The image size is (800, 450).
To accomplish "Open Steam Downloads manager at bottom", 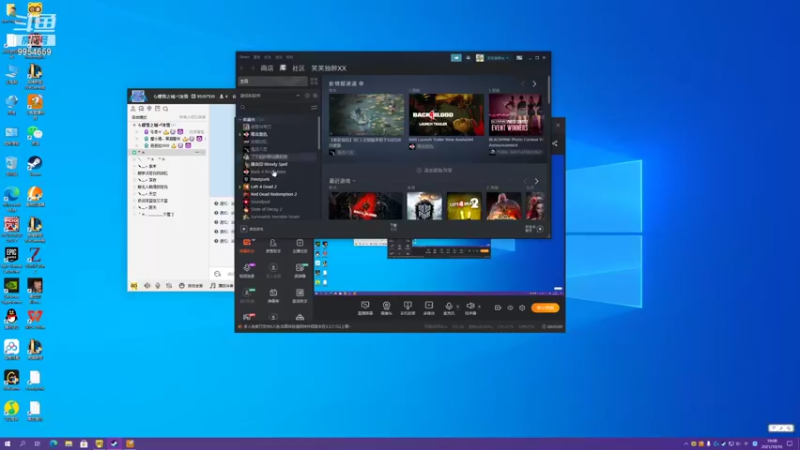I will pos(393,227).
